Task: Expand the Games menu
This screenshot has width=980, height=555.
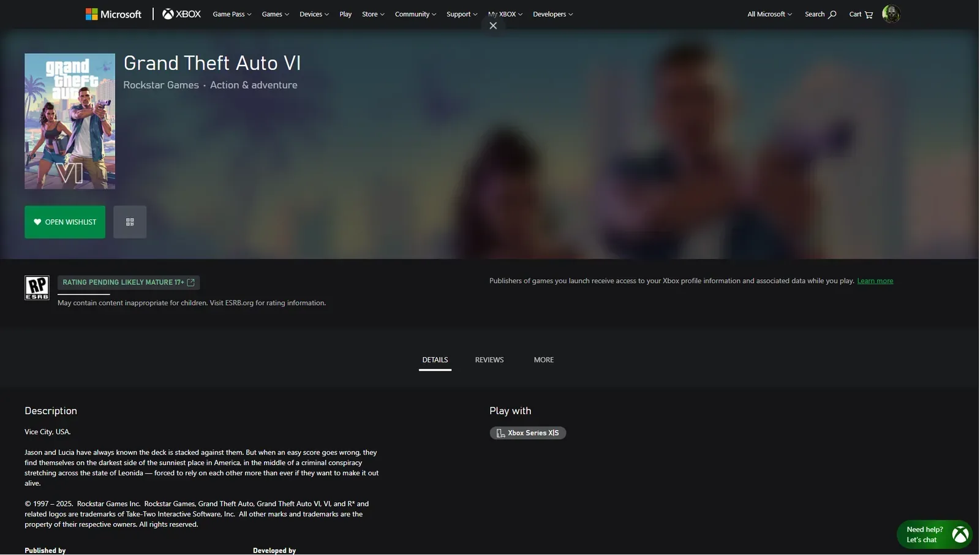Action: click(275, 14)
